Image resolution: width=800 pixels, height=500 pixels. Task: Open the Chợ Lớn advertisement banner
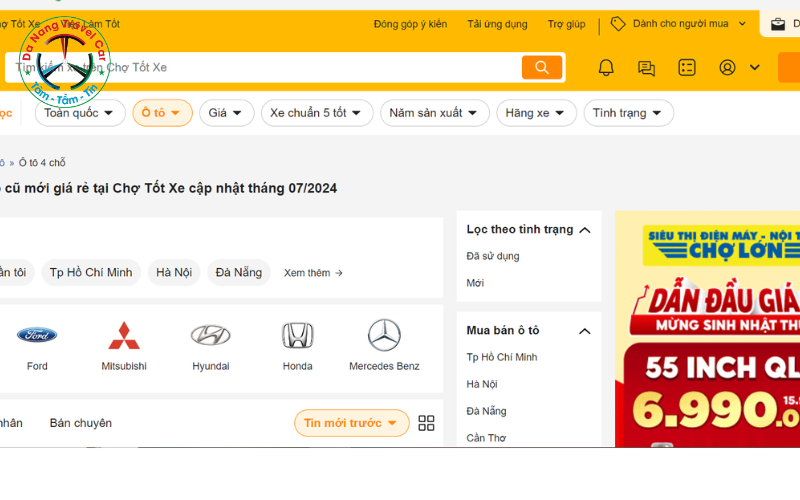pyautogui.click(x=707, y=329)
